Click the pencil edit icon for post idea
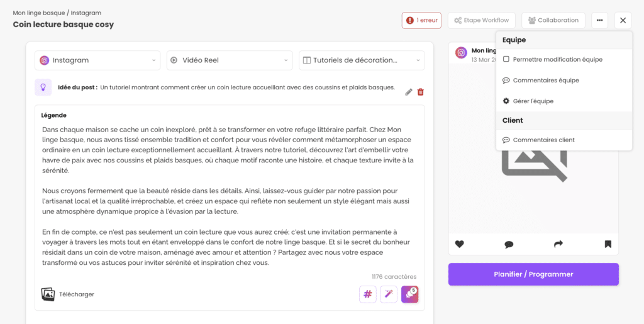Viewport: 644px width, 324px height. pyautogui.click(x=409, y=92)
